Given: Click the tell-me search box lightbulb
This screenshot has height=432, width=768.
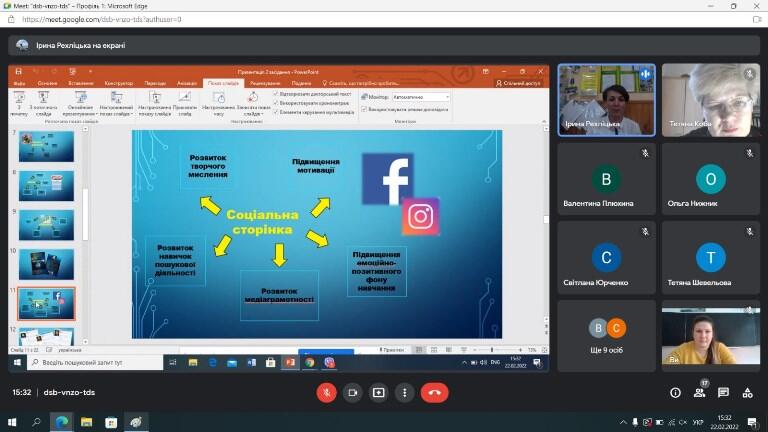Looking at the screenshot, I should click(324, 83).
